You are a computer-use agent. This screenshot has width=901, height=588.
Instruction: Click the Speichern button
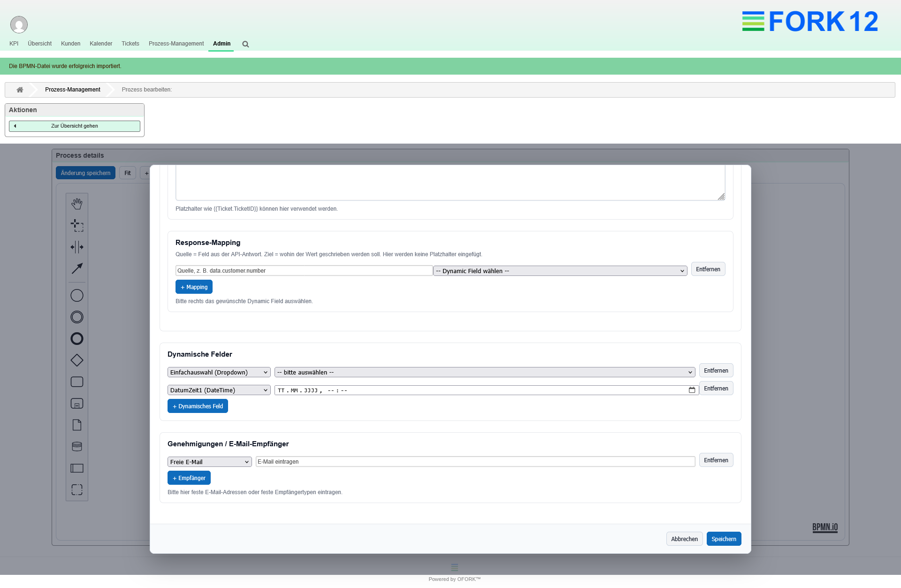coord(724,539)
